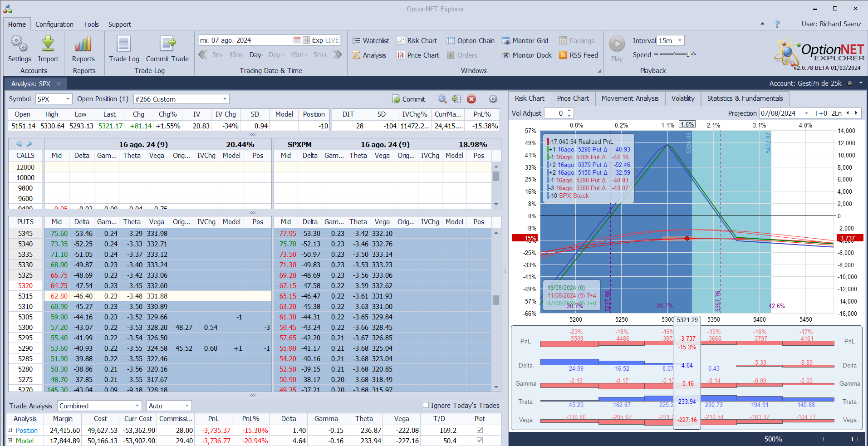Click the magnifier icon next to Commit
Viewport: 868px width, 446px height.
tap(442, 99)
